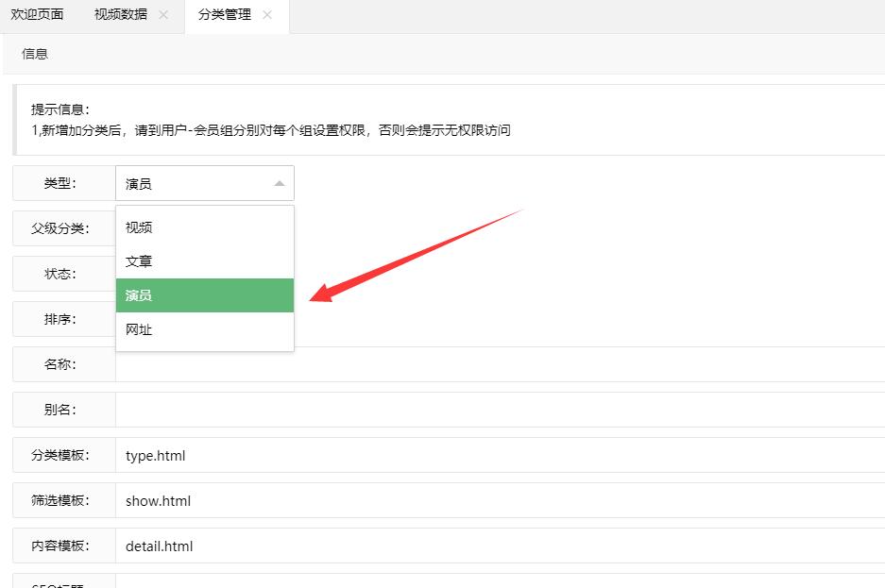The height and width of the screenshot is (588, 885).
Task: Choose 网址 from the type list
Action: pyautogui.click(x=205, y=329)
